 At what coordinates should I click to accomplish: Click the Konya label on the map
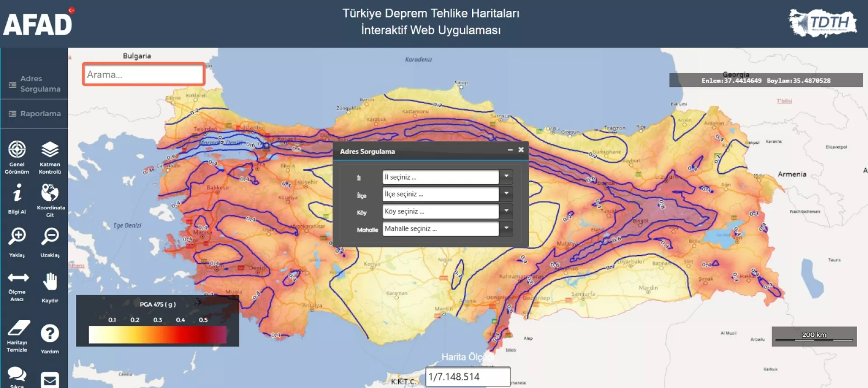pyautogui.click(x=372, y=264)
